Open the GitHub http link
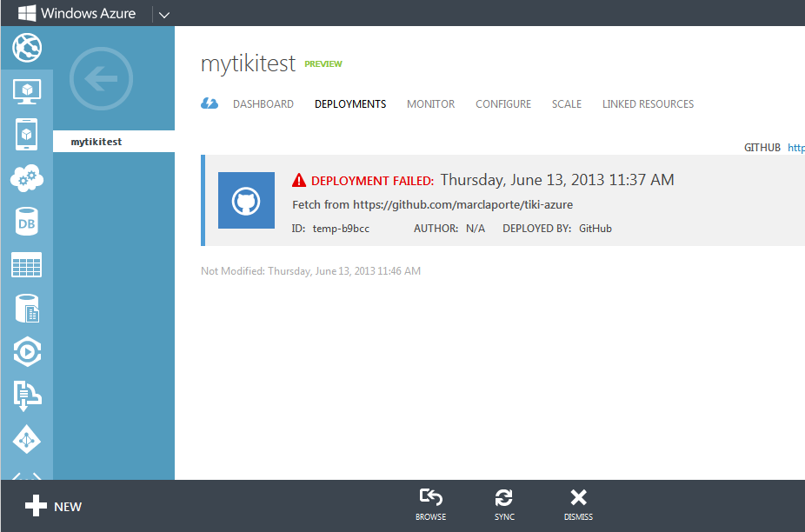This screenshot has width=805, height=532. coord(796,148)
